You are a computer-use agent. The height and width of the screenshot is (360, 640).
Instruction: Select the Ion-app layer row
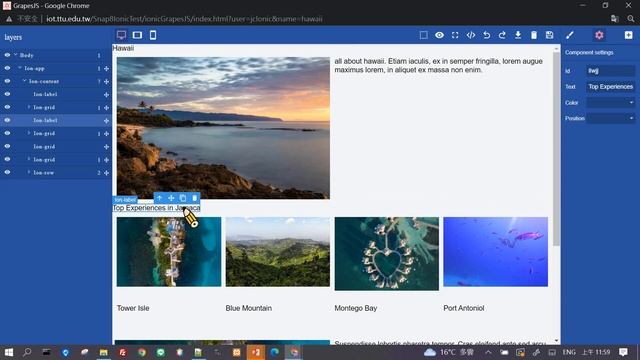[56, 68]
